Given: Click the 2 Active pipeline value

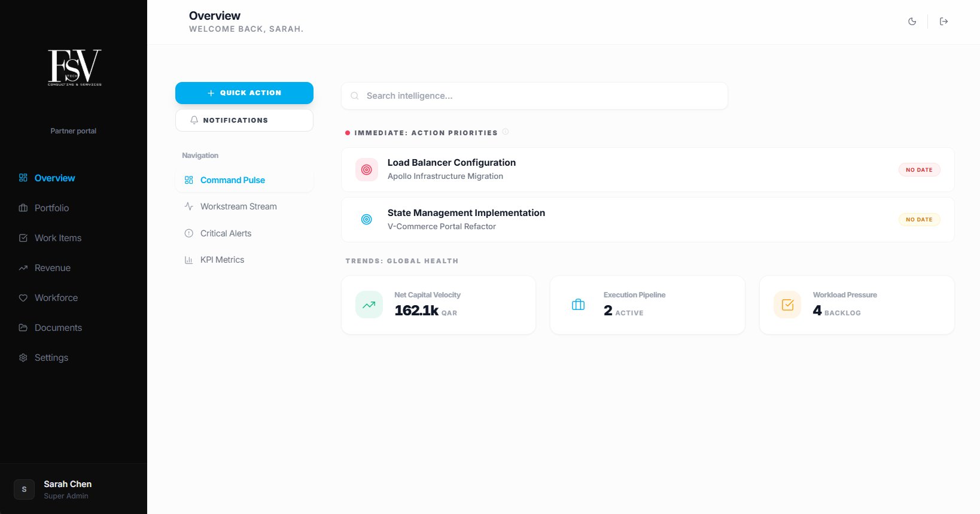Looking at the screenshot, I should click(x=623, y=311).
